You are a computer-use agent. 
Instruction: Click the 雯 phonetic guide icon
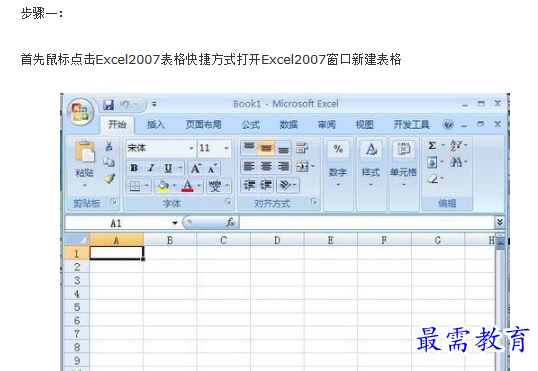click(x=215, y=186)
